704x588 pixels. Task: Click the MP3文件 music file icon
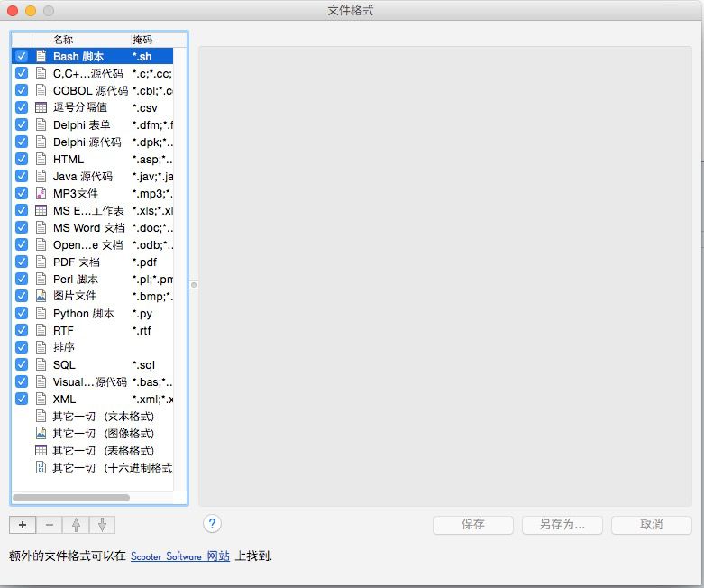click(x=41, y=193)
